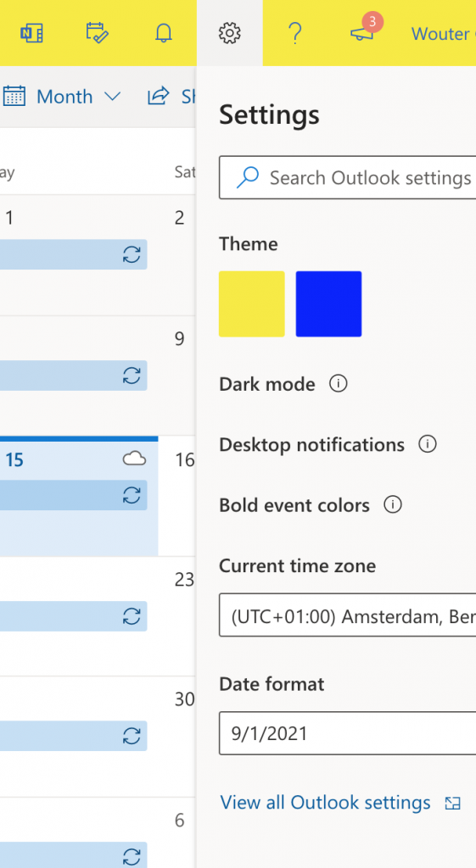The width and height of the screenshot is (476, 868).
Task: Click the Bold event colors info icon
Action: (393, 505)
